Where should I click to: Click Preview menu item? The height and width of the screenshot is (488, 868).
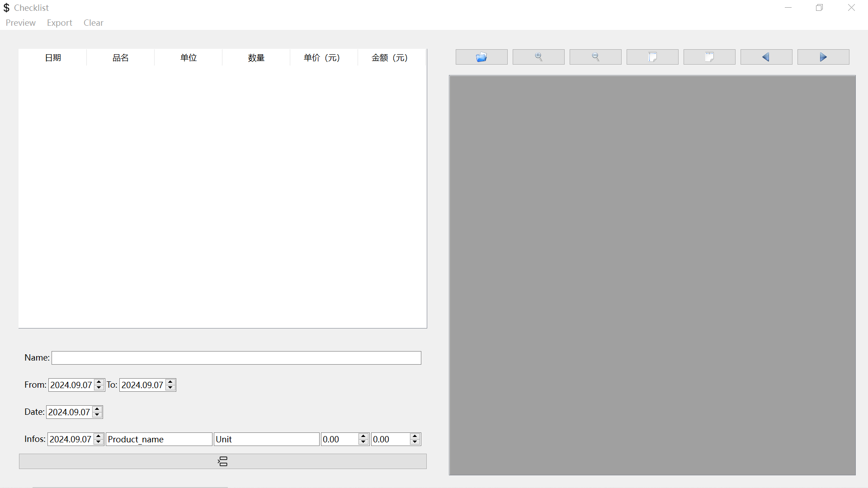pyautogui.click(x=21, y=23)
